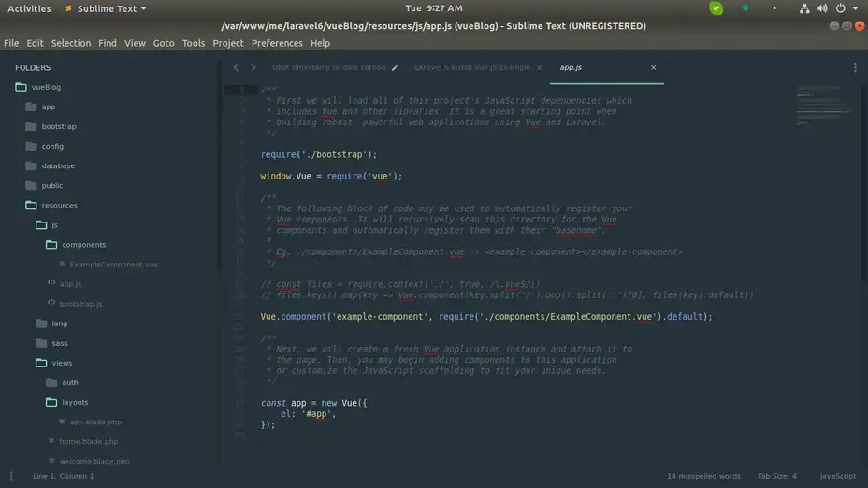Open the JavaScript syntax selector
The image size is (868, 488).
tap(837, 476)
